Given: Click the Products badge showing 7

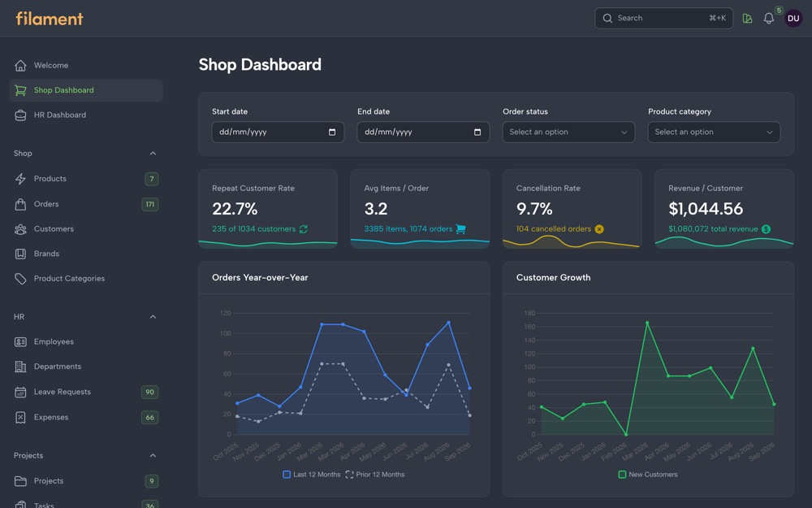Looking at the screenshot, I should coord(152,179).
